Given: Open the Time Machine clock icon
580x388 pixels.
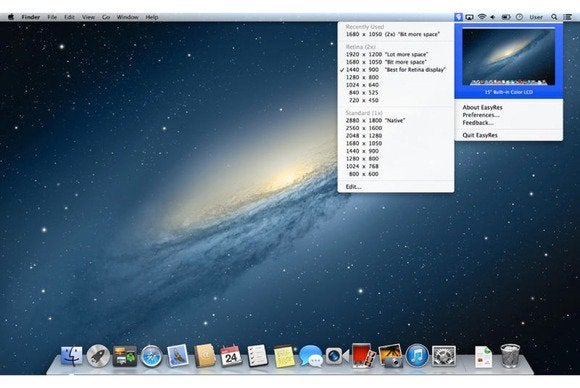Looking at the screenshot, I should point(519,17).
